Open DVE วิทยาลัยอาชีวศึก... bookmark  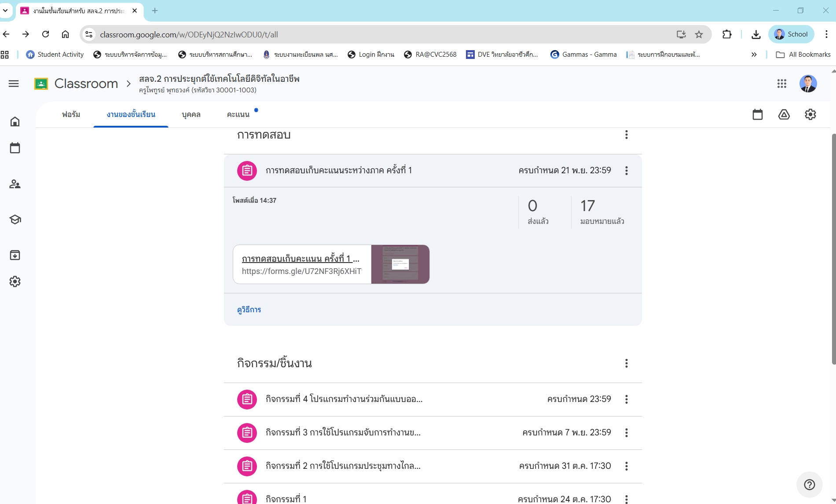pyautogui.click(x=502, y=55)
